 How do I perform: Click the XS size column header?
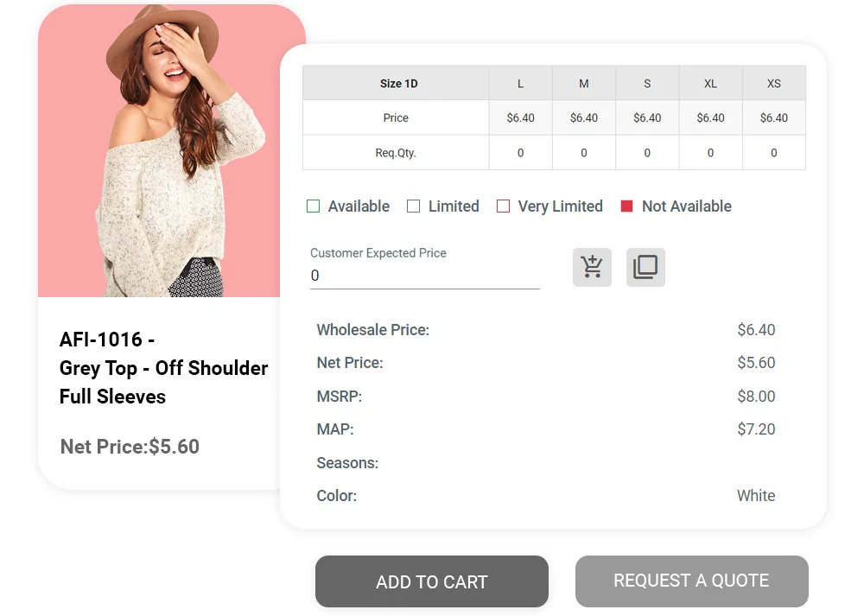coord(773,84)
